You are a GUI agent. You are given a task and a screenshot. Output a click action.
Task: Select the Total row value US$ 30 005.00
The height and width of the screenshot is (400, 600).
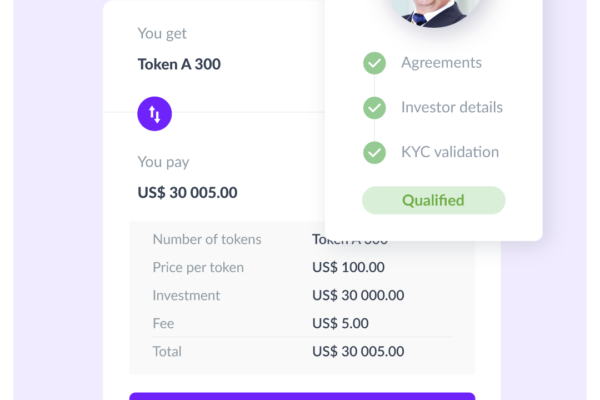coord(358,351)
